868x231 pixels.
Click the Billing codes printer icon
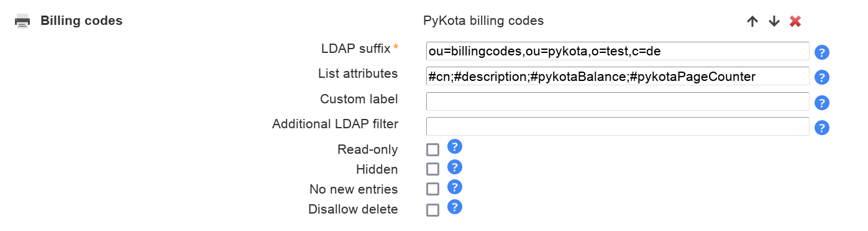coord(22,21)
